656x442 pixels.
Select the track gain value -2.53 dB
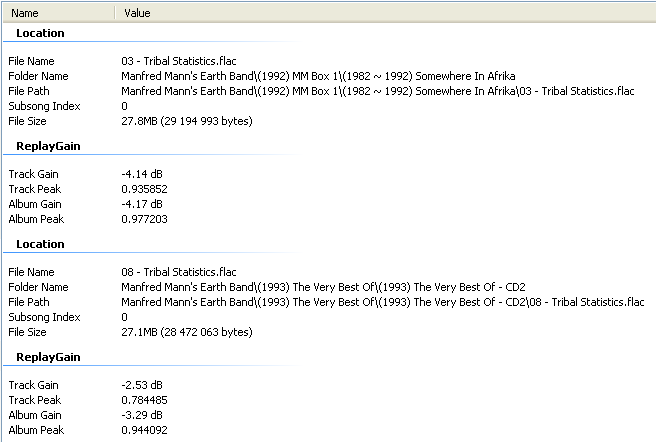142,385
